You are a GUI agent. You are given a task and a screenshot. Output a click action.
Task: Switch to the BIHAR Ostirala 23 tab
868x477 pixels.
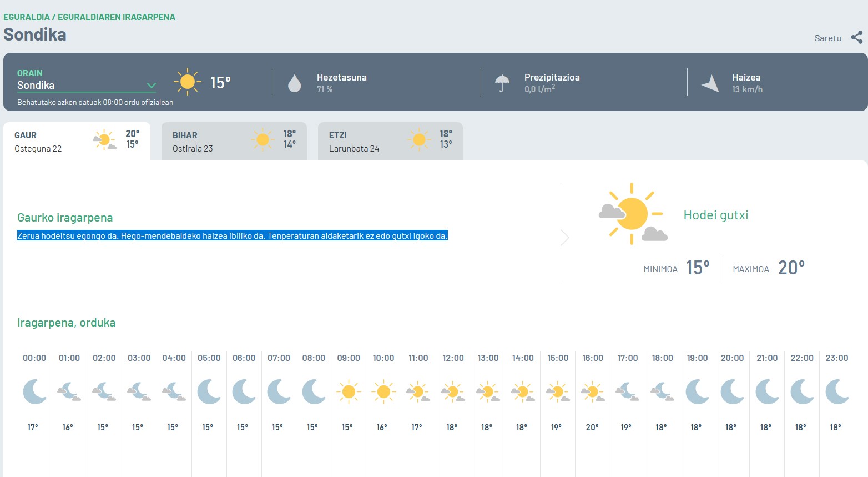click(x=234, y=141)
